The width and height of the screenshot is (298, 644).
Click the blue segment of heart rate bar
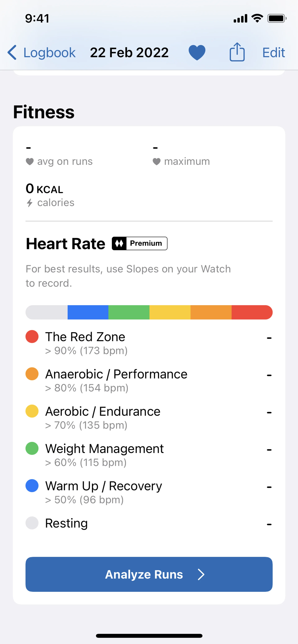click(x=88, y=312)
